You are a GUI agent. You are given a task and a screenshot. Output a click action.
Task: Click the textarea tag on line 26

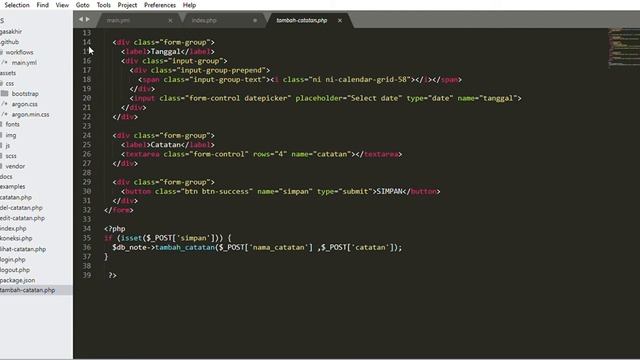(142, 154)
